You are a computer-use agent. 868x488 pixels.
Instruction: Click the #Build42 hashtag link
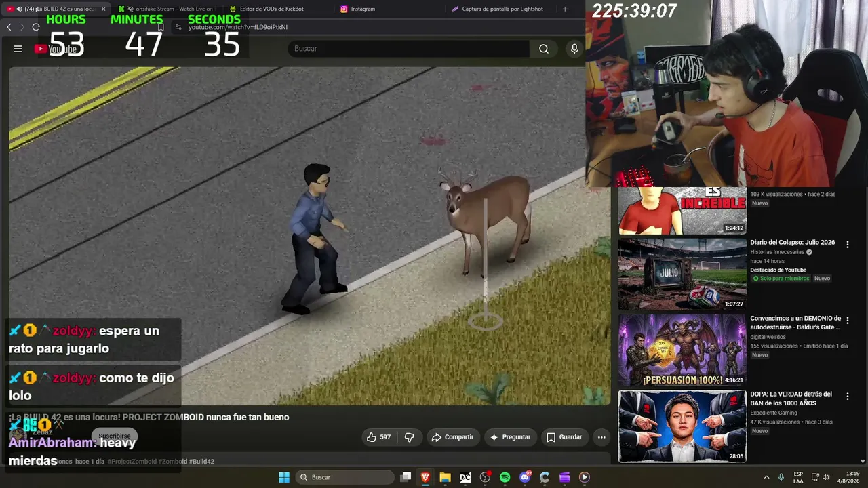202,462
